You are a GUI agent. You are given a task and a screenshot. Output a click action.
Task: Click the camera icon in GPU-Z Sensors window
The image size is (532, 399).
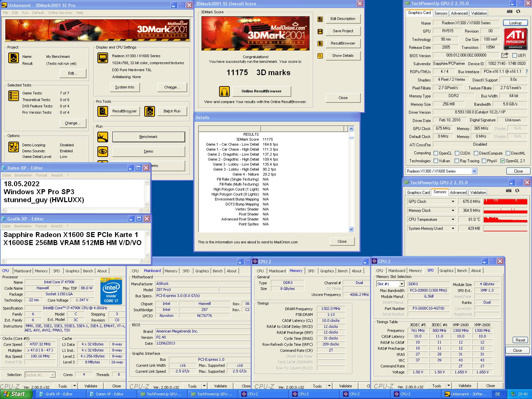click(x=509, y=191)
